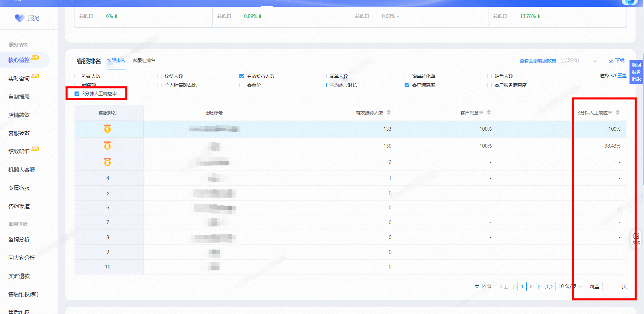Open the 10 条/页 page size dropdown
This screenshot has height=314, width=644.
coord(571,287)
